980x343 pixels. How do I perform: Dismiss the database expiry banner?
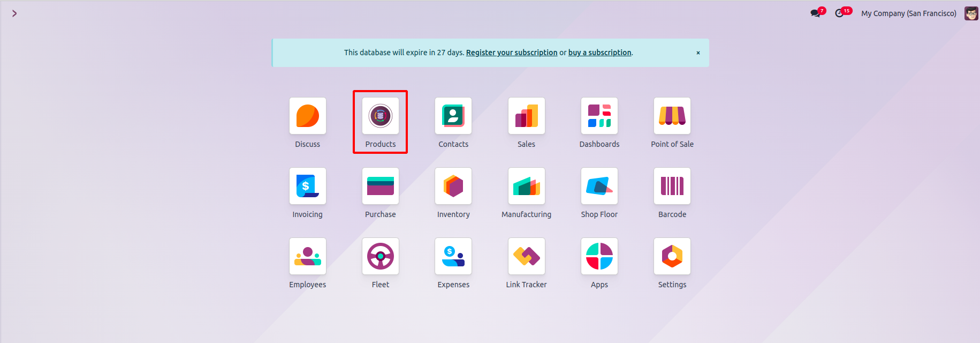698,53
